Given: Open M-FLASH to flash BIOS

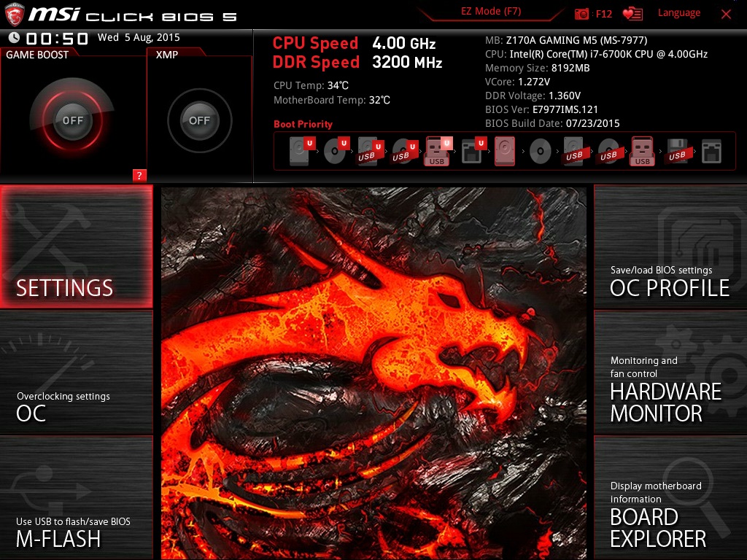Looking at the screenshot, I should pos(76,498).
